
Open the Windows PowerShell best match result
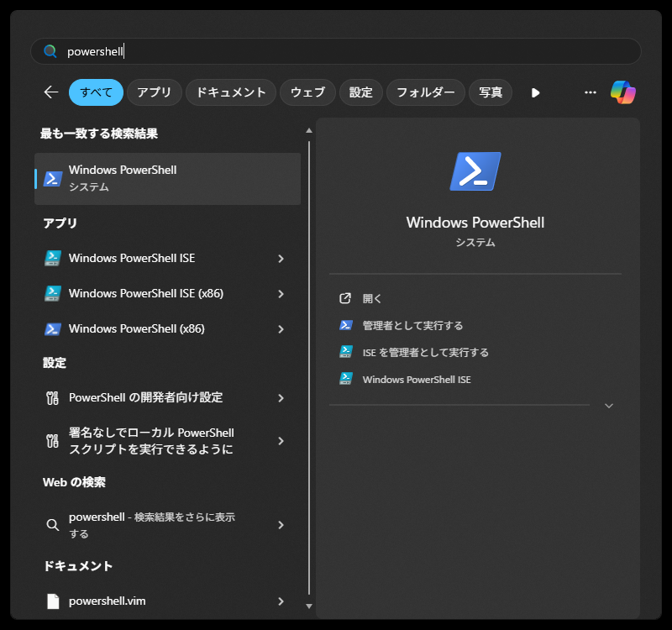click(x=167, y=179)
